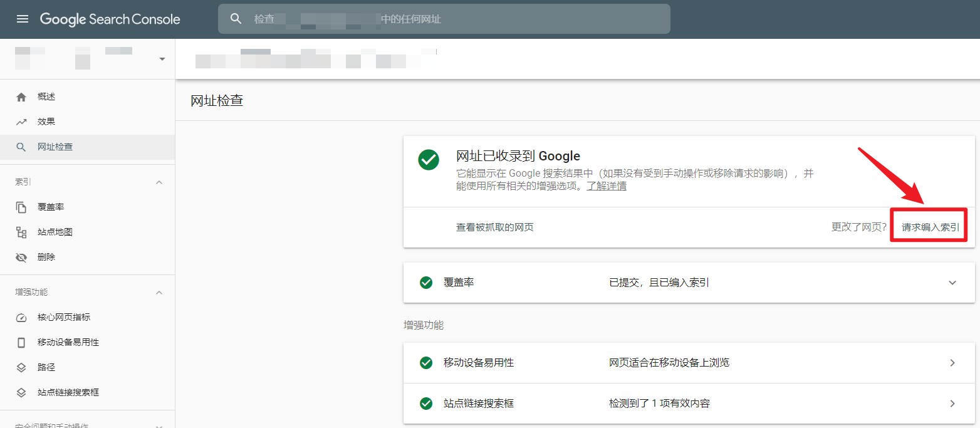Open 覆盖率 under 索引 in sidebar
Screen dimensions: 980x428
tap(88, 207)
